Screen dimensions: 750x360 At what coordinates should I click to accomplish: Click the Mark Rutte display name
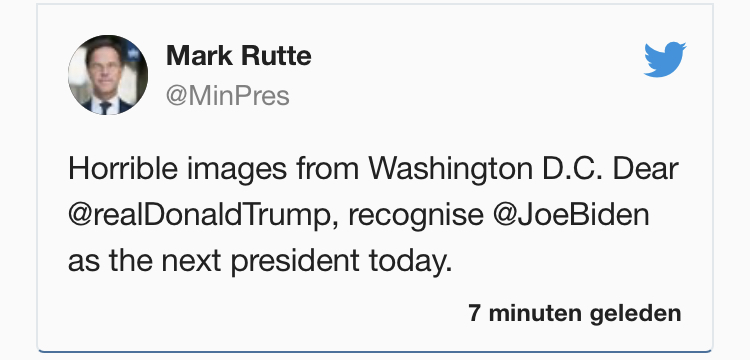[x=239, y=56]
